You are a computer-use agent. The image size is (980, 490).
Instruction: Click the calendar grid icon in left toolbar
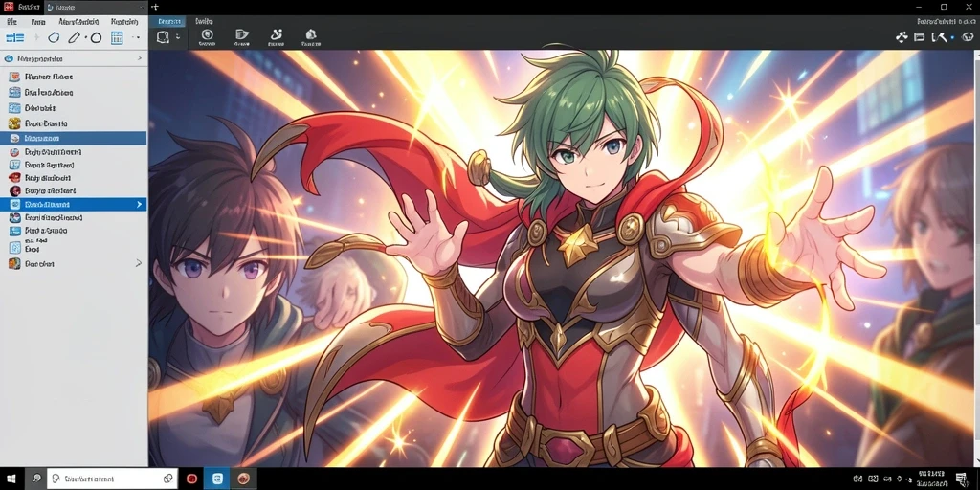[117, 38]
